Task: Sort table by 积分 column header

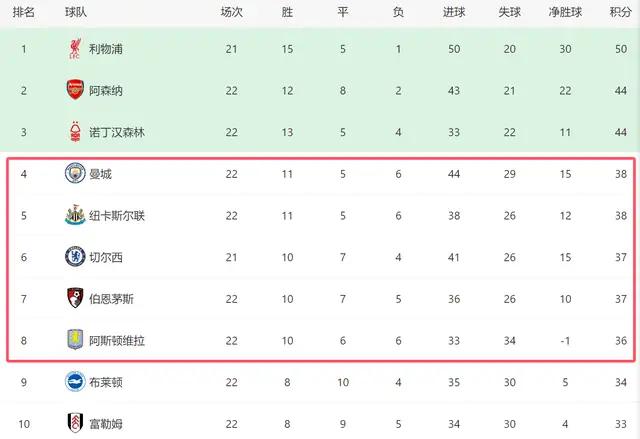Action: (619, 13)
